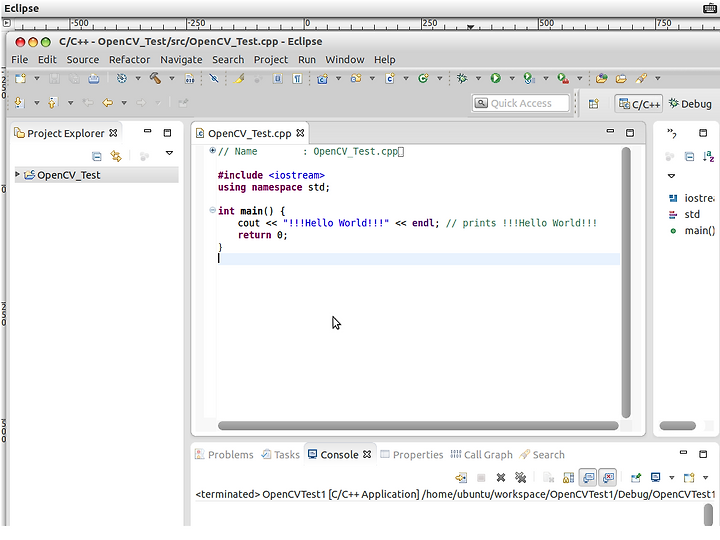Image resolution: width=720 pixels, height=540 pixels.
Task: Click the Quick Access search field
Action: click(x=521, y=103)
